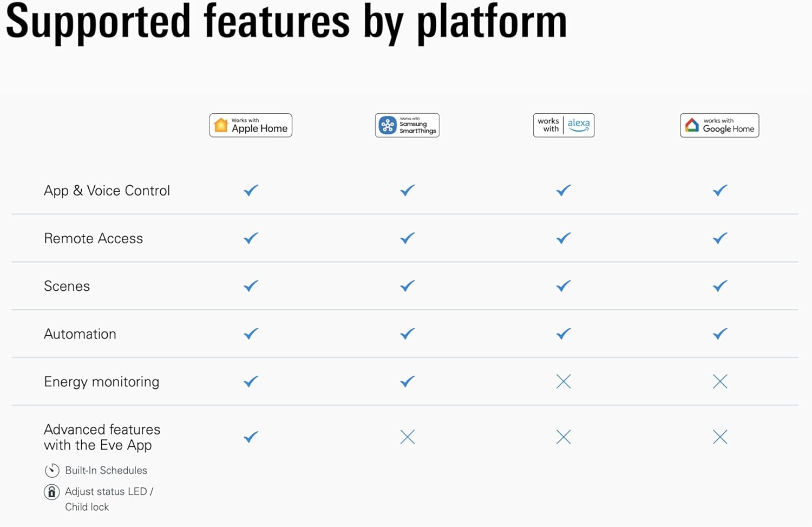Click the Advanced features with the Eve App label
The width and height of the screenshot is (812, 527).
tap(102, 437)
